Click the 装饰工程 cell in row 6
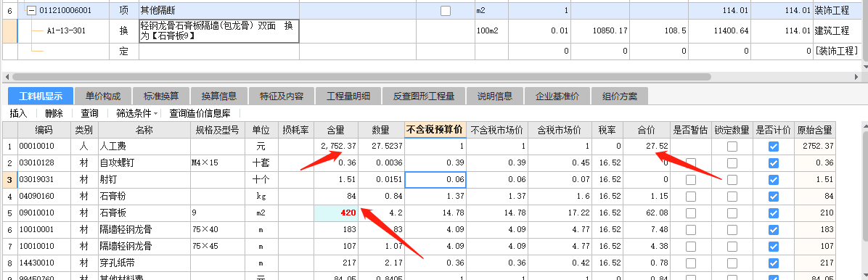This screenshot has width=868, height=280. 837,10
